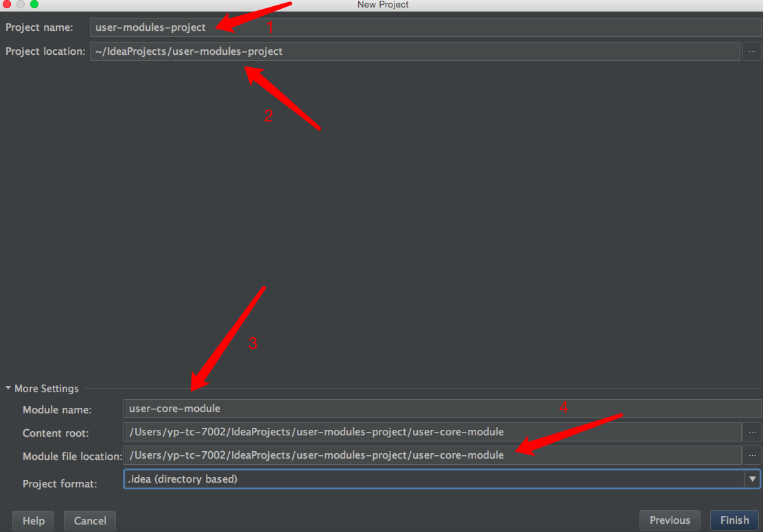Open Help for the New Project wizard
The image size is (763, 532).
pyautogui.click(x=32, y=520)
